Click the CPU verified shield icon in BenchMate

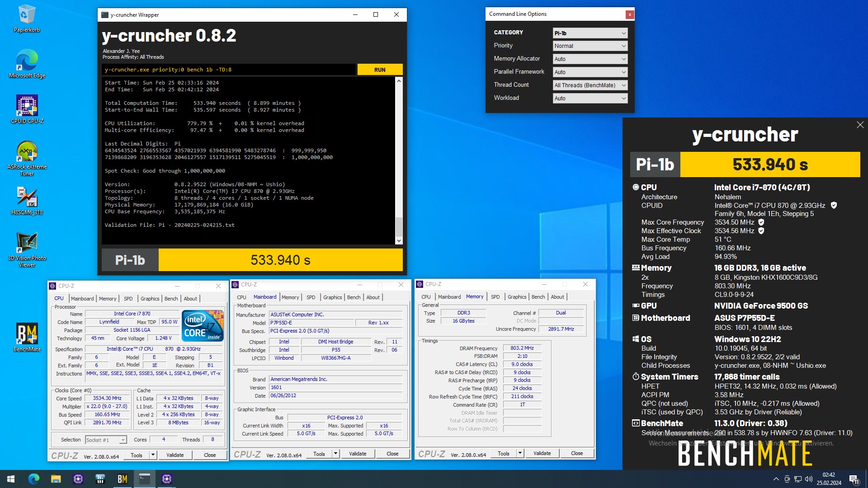[x=834, y=206]
